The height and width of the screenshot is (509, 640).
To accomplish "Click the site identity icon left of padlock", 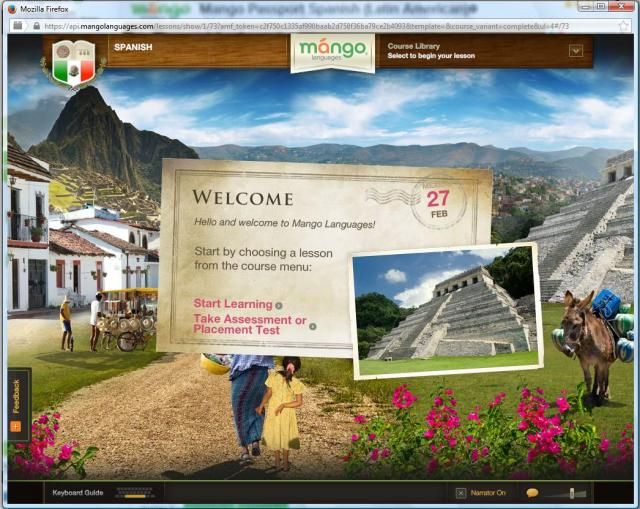I will [18, 26].
